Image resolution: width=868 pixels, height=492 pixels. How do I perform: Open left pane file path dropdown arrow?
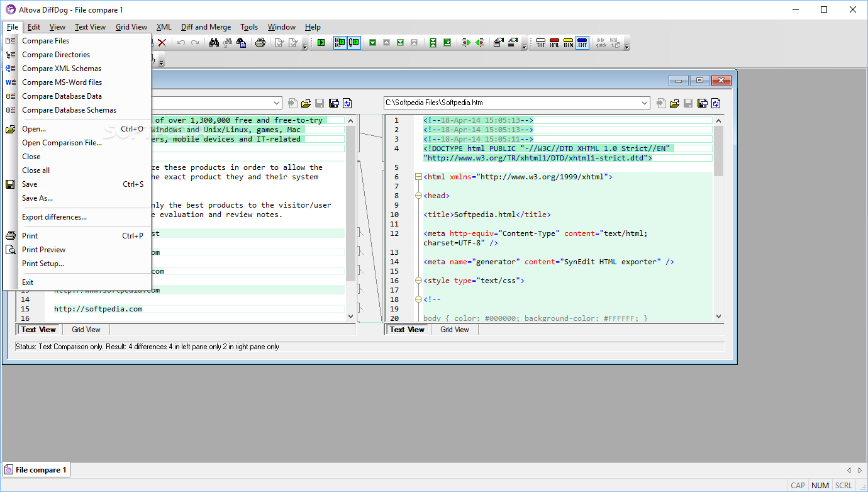(277, 103)
